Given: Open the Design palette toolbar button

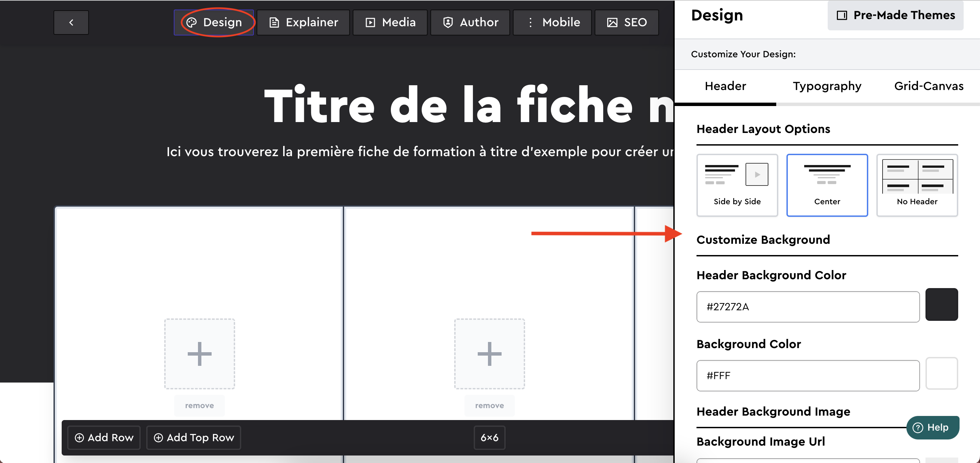Looking at the screenshot, I should coord(214,23).
